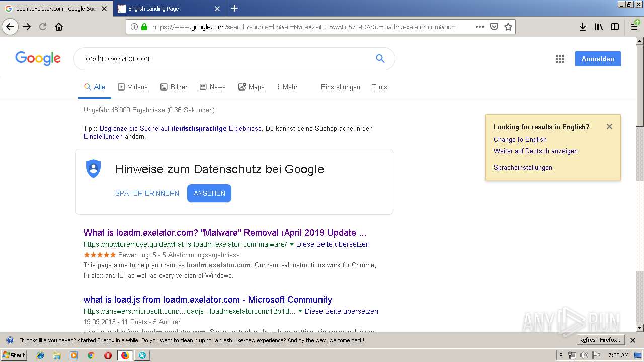Viewport: 644px width, 362px height.
Task: Open Spracheinstellungen link
Action: click(523, 168)
